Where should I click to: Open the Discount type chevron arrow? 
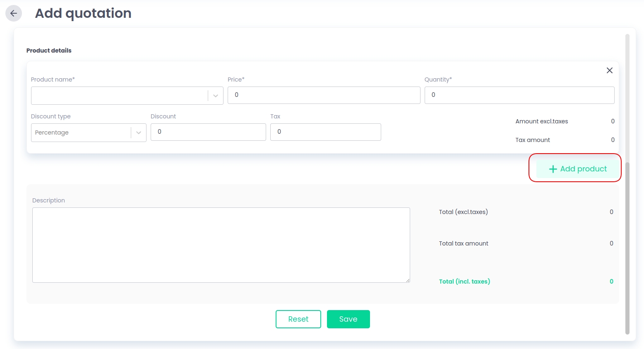pos(139,133)
